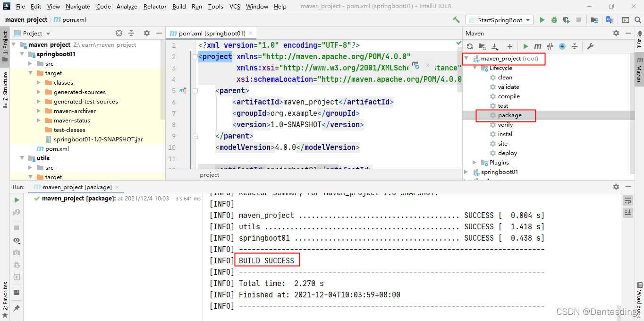The image size is (644, 321).
Task: Run with Coverage from the main toolbar
Action: [567, 20]
